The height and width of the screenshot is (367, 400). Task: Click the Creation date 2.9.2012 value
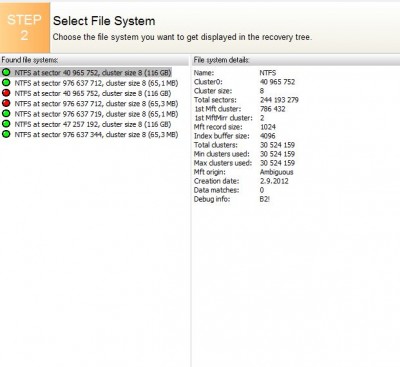pyautogui.click(x=274, y=181)
